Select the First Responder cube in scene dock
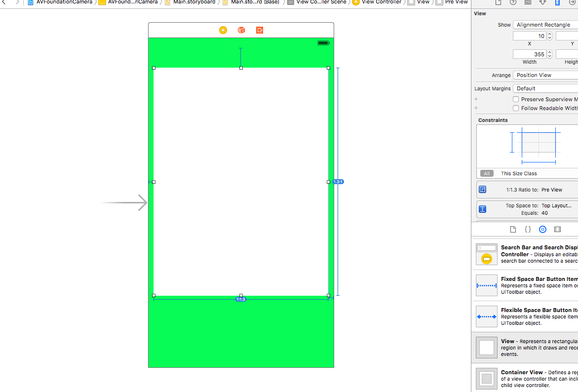Viewport: 578px width, 392px height. [241, 30]
